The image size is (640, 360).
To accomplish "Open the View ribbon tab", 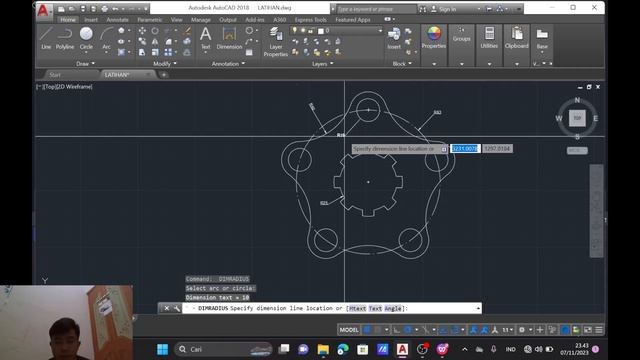I will pos(177,19).
